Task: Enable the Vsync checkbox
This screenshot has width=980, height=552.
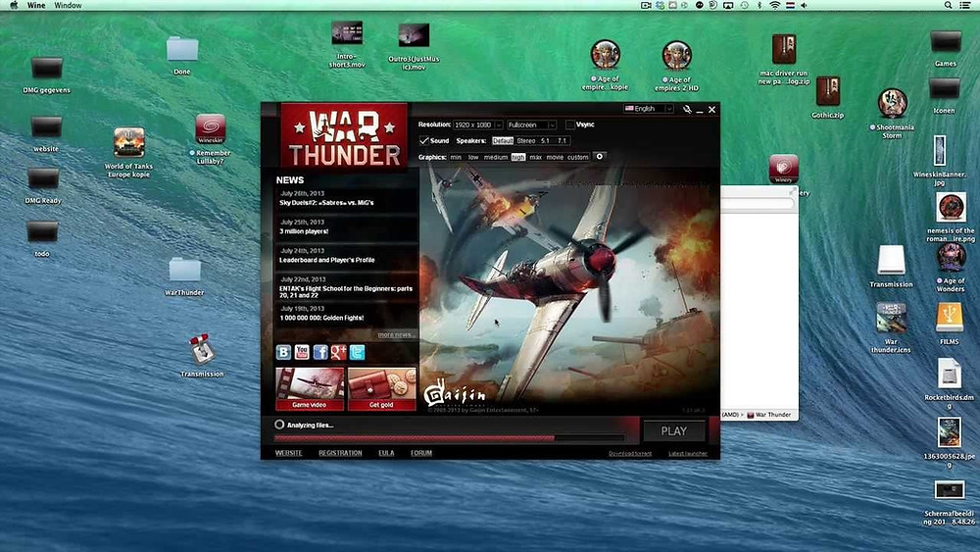Action: [570, 125]
